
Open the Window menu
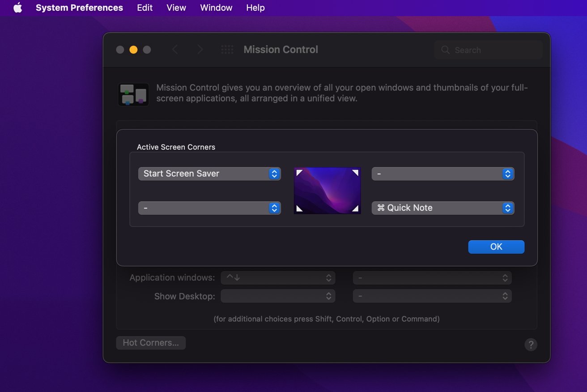[216, 8]
